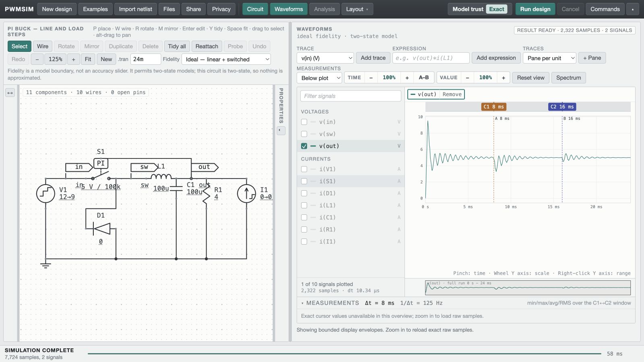Click the expression input field
This screenshot has width=644, height=362.
tap(431, 58)
